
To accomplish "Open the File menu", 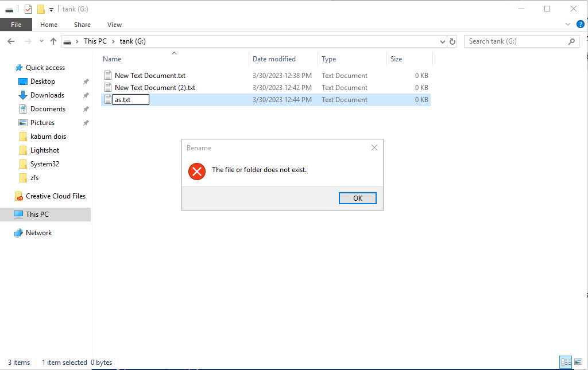I will pyautogui.click(x=16, y=25).
